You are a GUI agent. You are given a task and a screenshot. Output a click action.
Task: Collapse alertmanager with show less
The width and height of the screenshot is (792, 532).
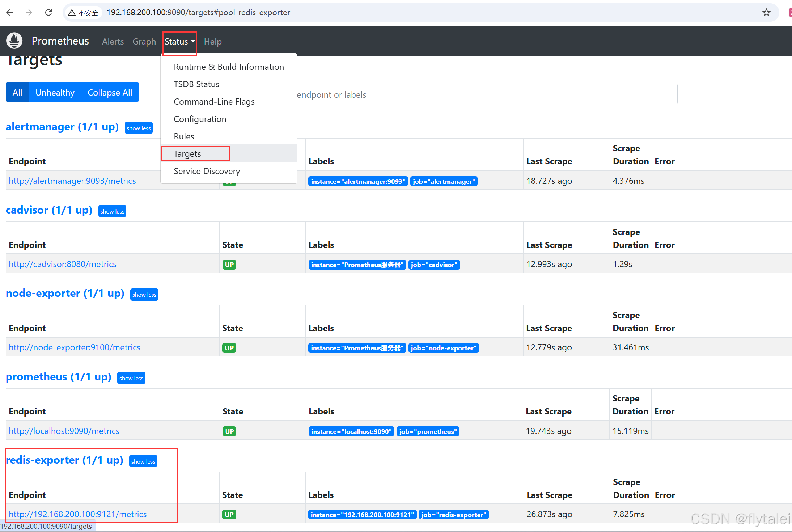pos(139,128)
